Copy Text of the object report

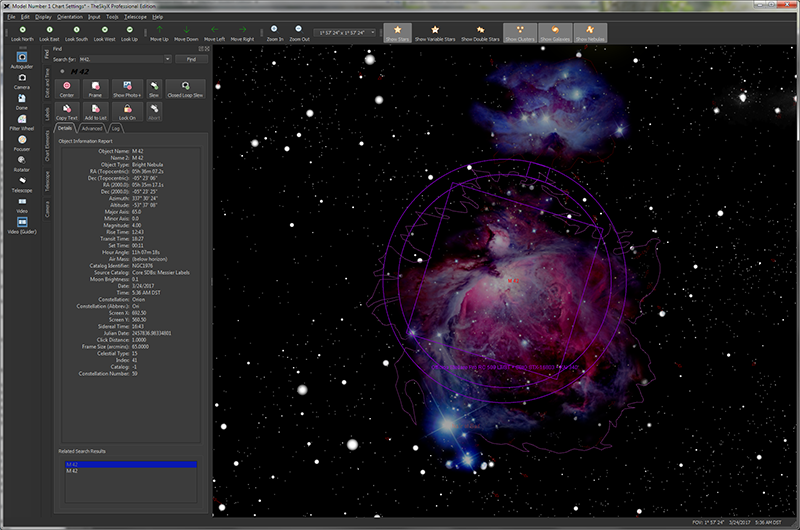(x=67, y=112)
